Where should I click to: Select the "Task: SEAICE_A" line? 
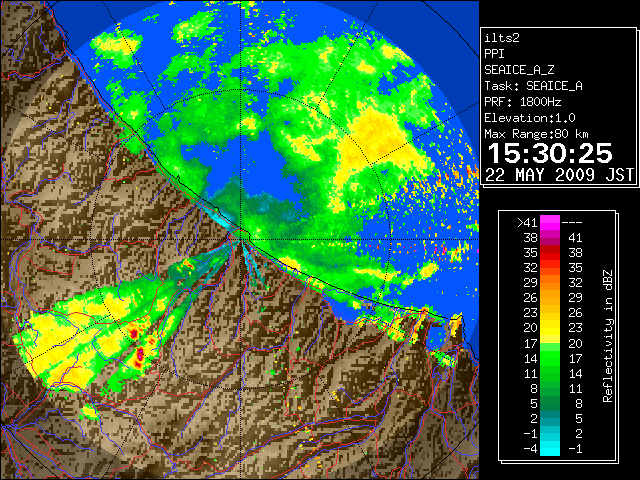533,86
